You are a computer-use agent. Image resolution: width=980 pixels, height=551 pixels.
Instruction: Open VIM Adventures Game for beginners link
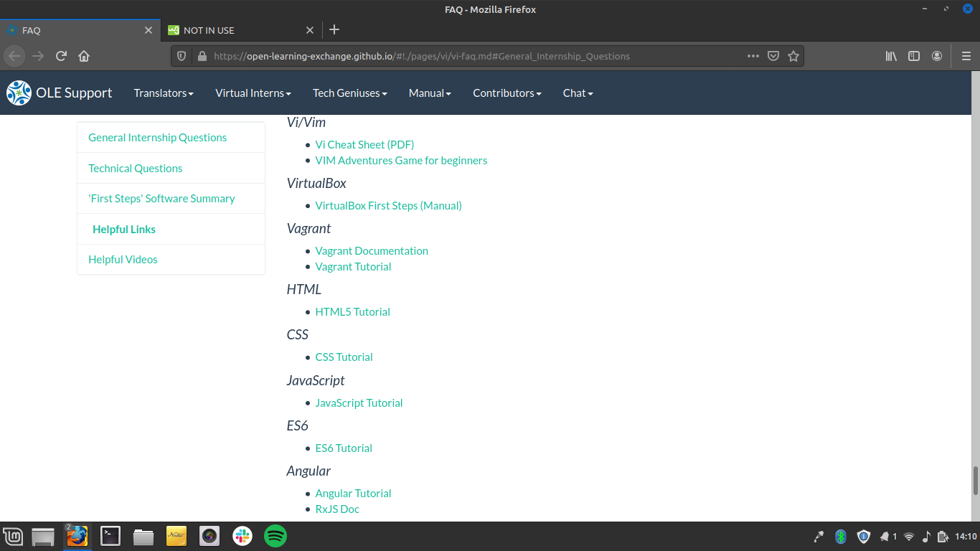pos(401,160)
